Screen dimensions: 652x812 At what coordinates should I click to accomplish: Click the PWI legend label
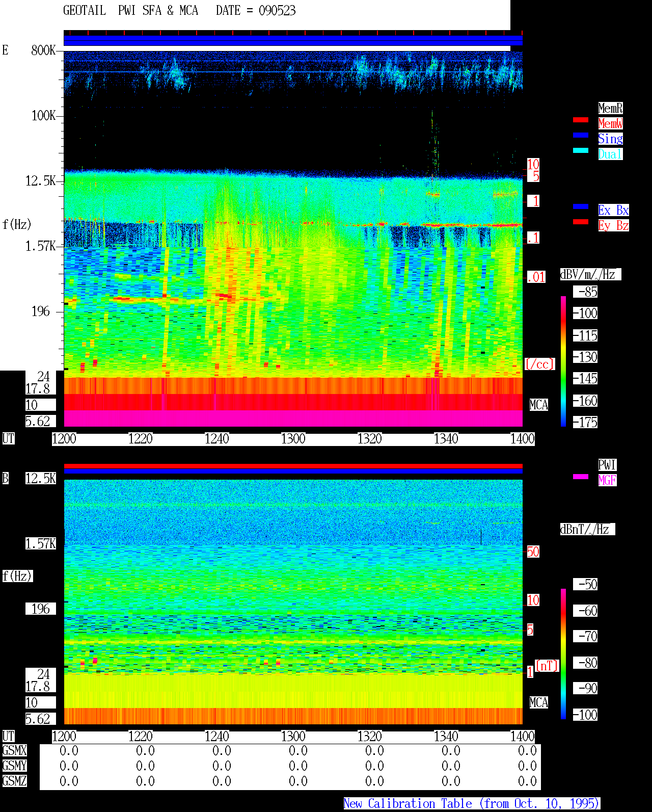(x=607, y=465)
